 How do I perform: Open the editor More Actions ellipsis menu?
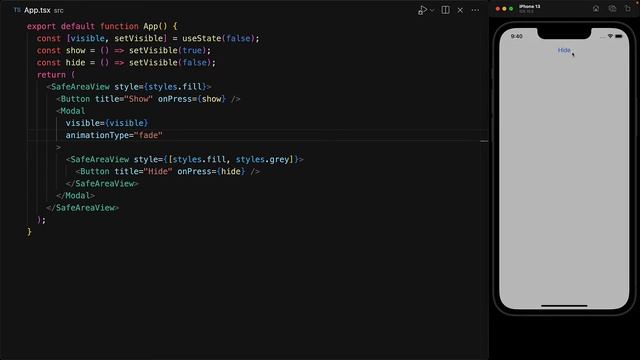pos(475,10)
